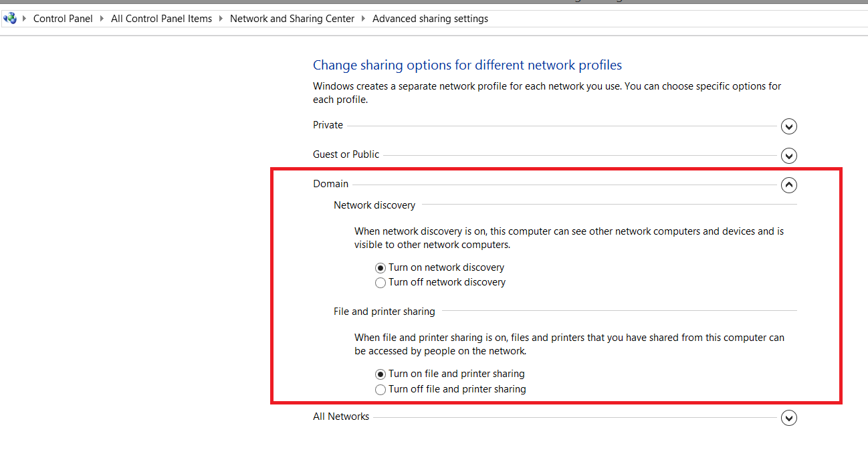Select Turn off network discovery
868x470 pixels.
(381, 283)
